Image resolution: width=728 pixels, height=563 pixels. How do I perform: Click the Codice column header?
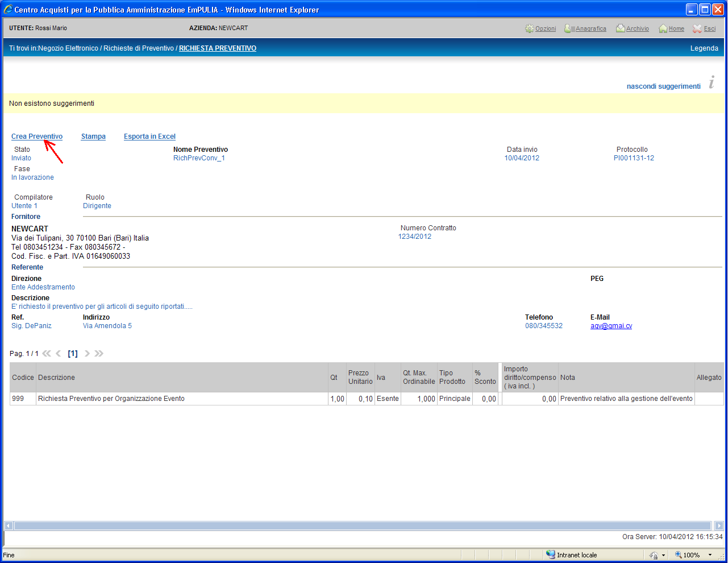tap(23, 378)
